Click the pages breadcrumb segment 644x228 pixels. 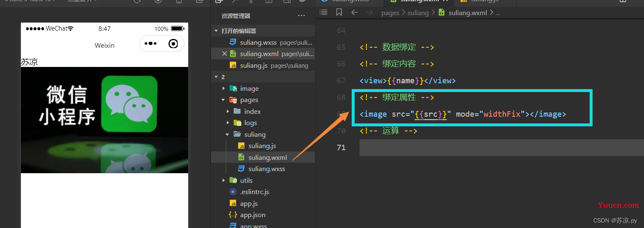[390, 13]
